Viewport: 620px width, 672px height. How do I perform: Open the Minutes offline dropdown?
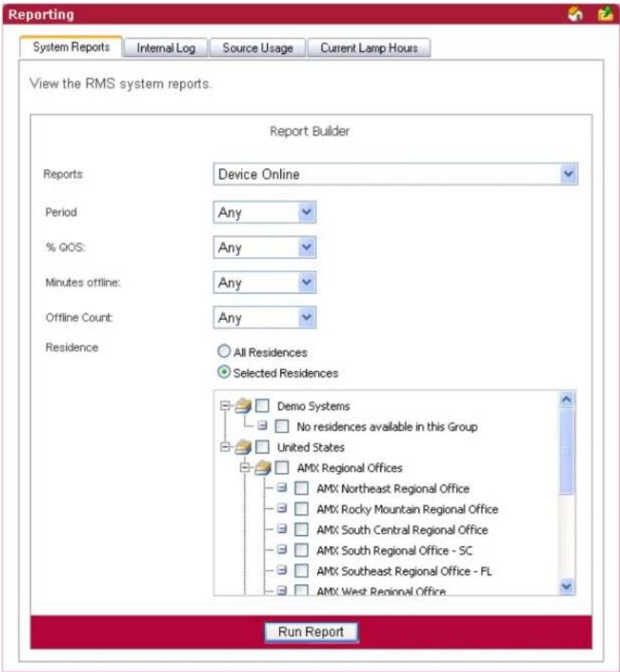coord(264,282)
